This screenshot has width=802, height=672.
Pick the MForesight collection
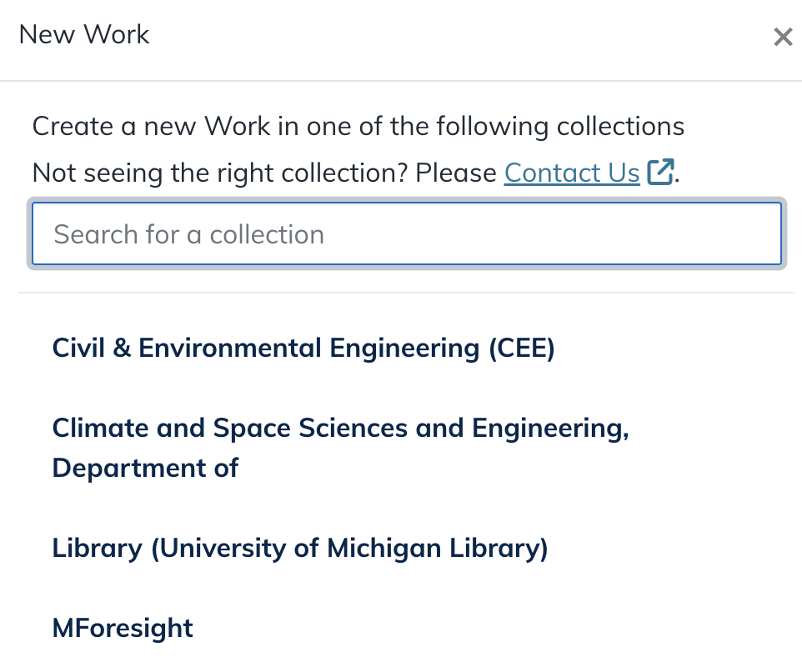(122, 627)
